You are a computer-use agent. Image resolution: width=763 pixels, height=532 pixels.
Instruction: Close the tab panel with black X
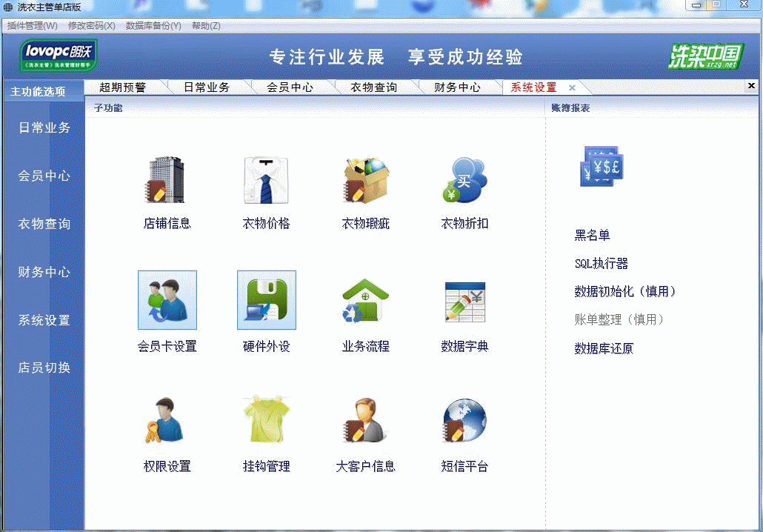click(x=751, y=86)
